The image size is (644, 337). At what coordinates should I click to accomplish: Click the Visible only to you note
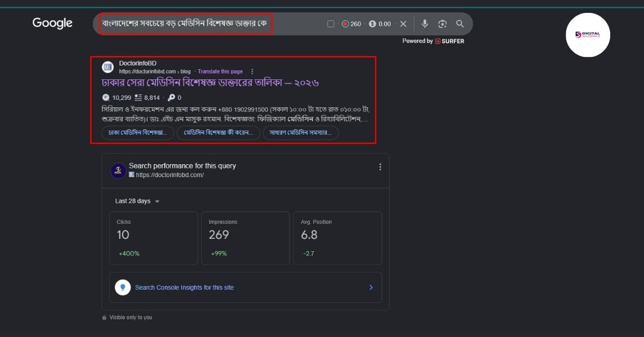click(x=131, y=318)
